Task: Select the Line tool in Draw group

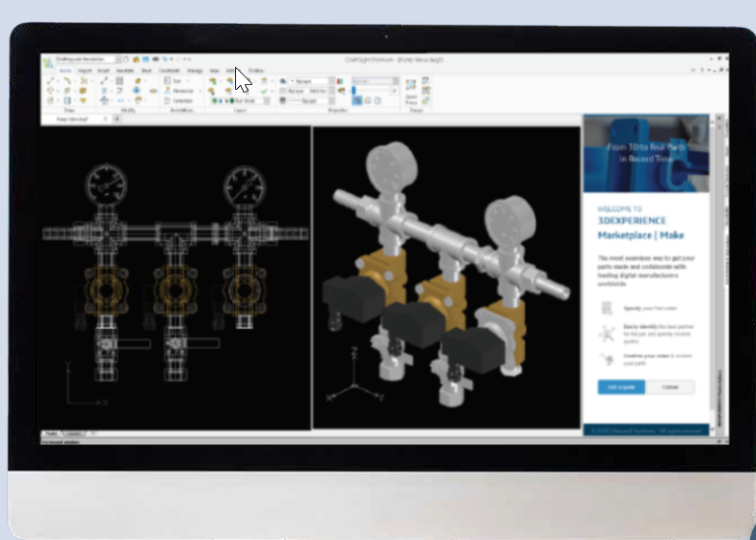Action: [53, 81]
